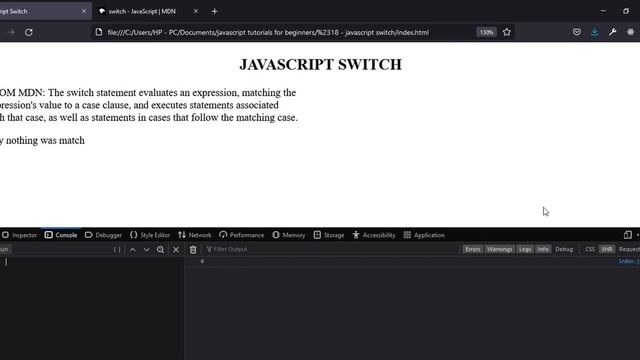This screenshot has height=360, width=640.
Task: Toggle the Errors filter
Action: click(x=473, y=249)
